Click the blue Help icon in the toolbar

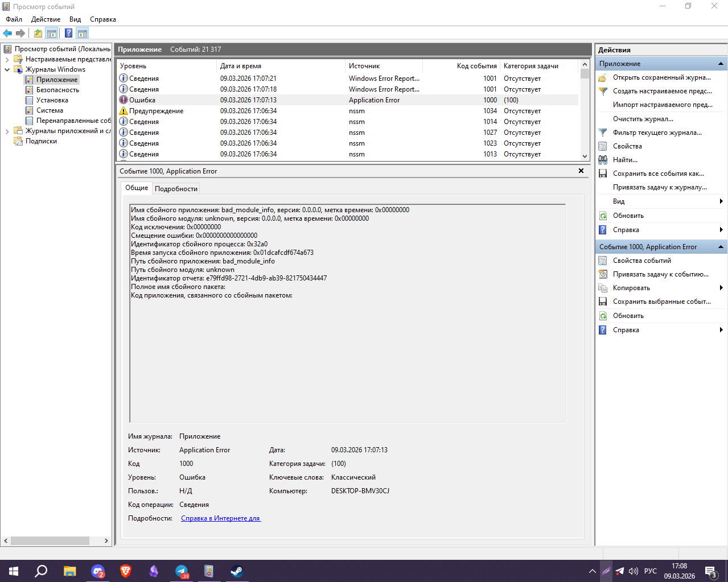pyautogui.click(x=68, y=33)
